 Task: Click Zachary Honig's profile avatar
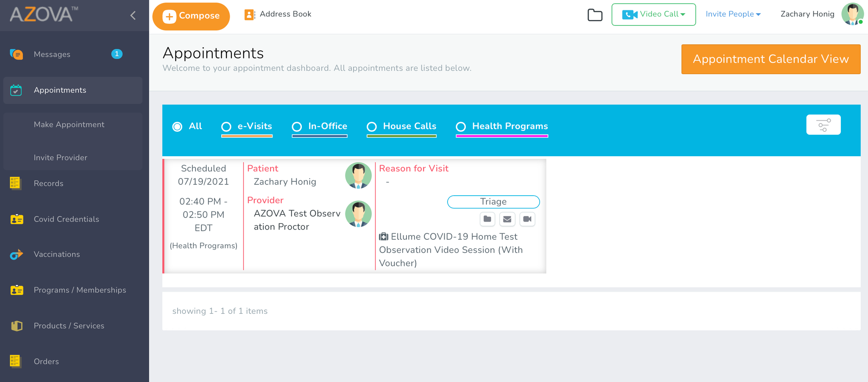coord(852,14)
